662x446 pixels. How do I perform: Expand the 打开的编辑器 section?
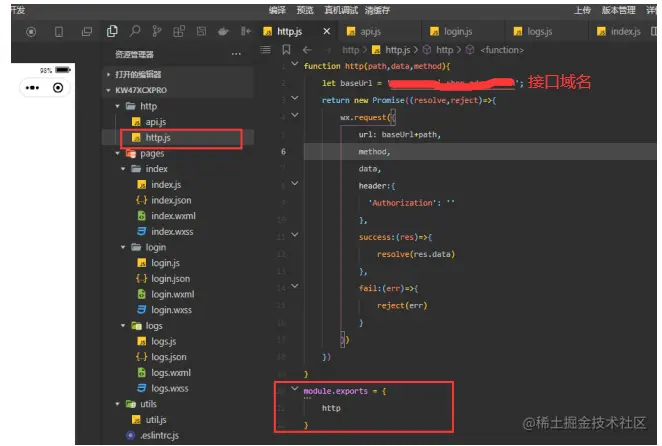[x=109, y=74]
